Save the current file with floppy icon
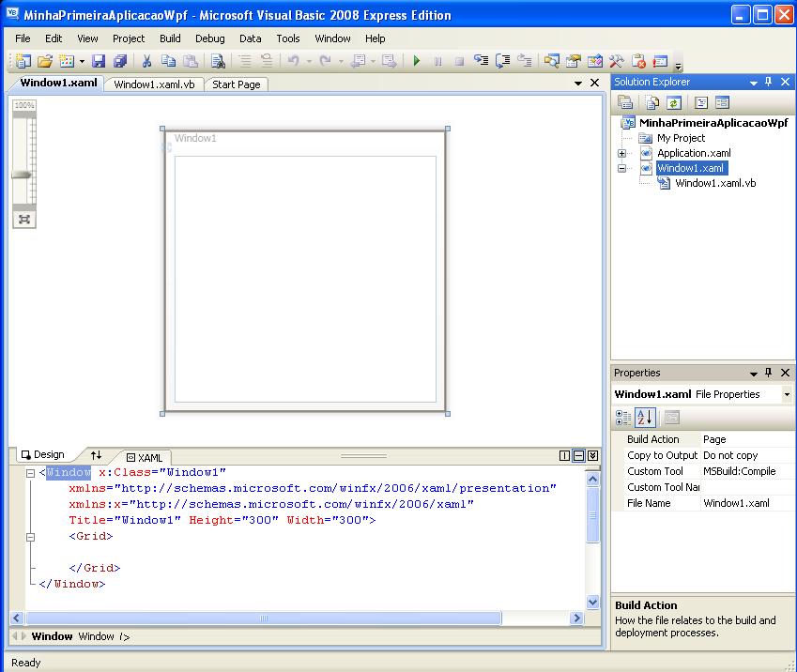Screen dimensions: 797x672 [99, 61]
